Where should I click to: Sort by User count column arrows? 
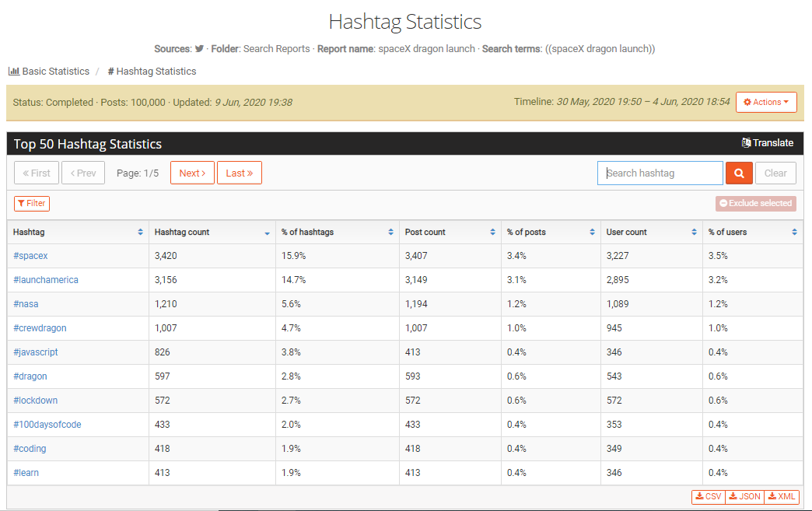(694, 232)
